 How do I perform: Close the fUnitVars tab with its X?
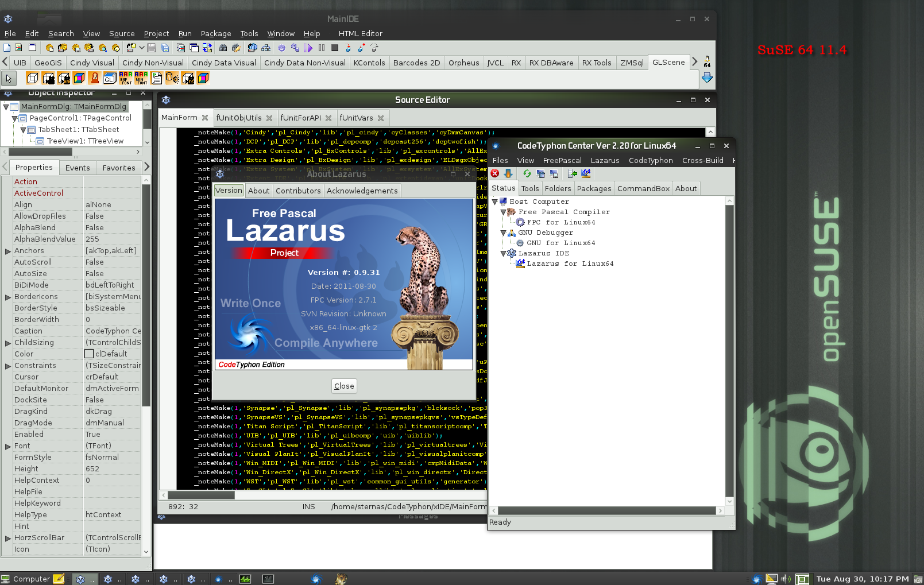coord(381,118)
